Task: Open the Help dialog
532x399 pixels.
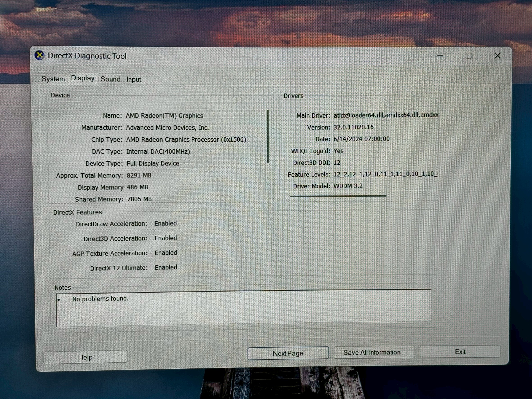Action: tap(85, 357)
